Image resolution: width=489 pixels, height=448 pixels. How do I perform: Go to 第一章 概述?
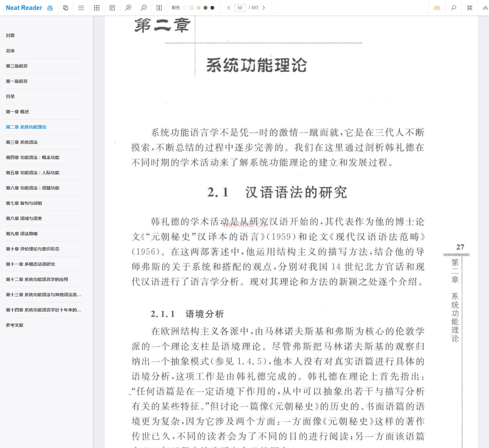[x=45, y=112]
